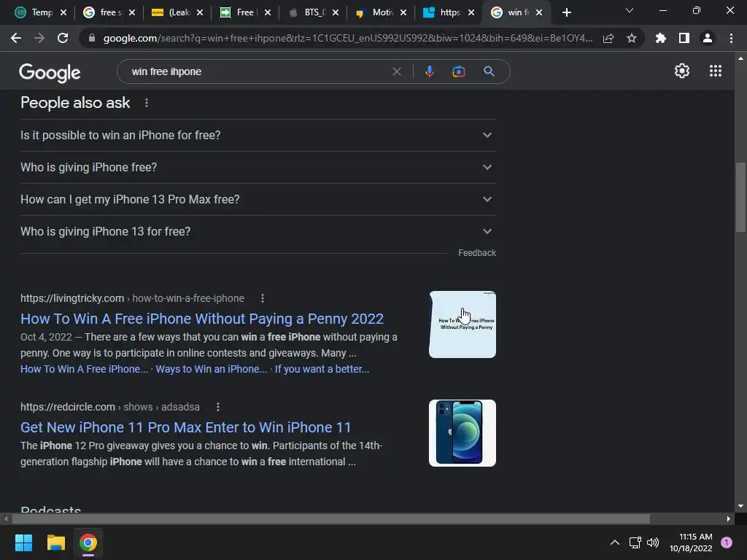
Task: Open the notification center badge
Action: pyautogui.click(x=727, y=542)
